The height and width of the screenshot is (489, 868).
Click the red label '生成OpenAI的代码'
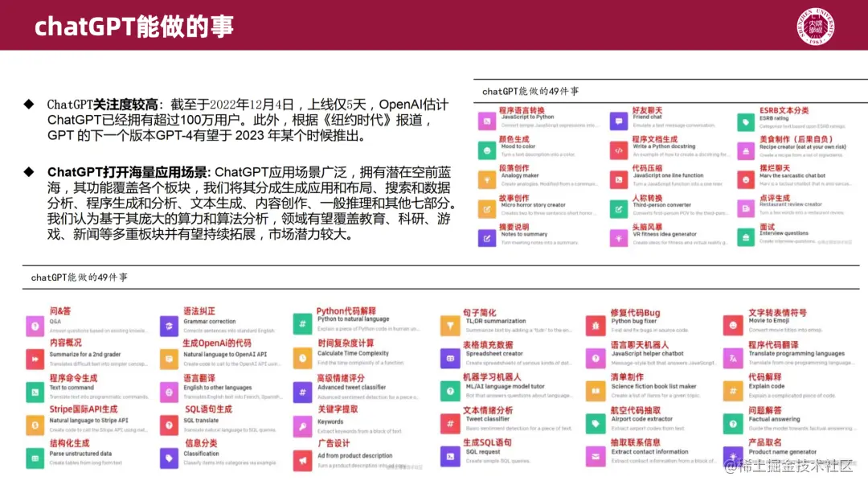(217, 343)
